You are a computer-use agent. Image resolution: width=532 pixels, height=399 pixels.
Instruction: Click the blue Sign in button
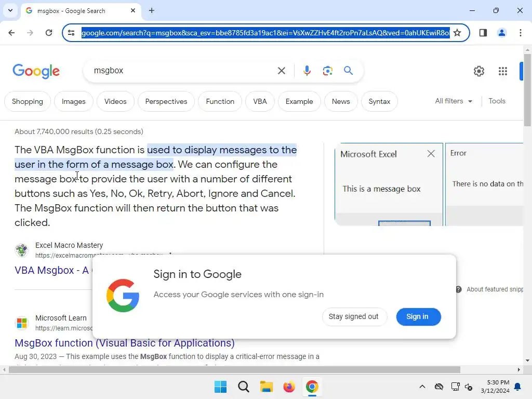point(418,316)
